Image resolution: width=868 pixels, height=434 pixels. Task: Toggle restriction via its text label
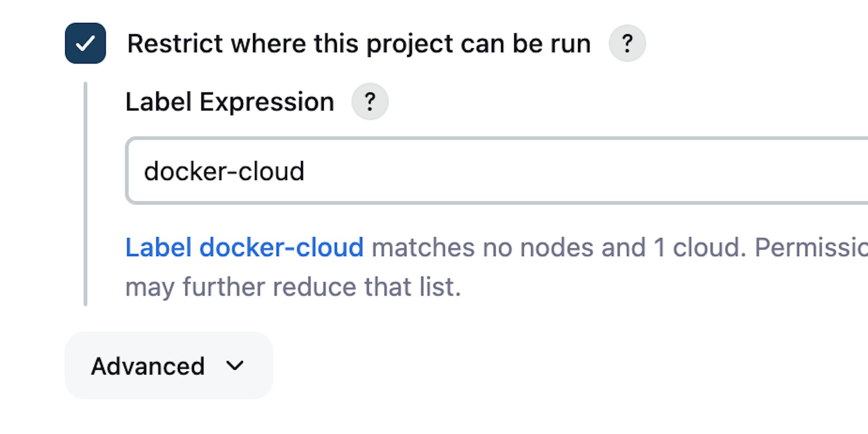358,44
